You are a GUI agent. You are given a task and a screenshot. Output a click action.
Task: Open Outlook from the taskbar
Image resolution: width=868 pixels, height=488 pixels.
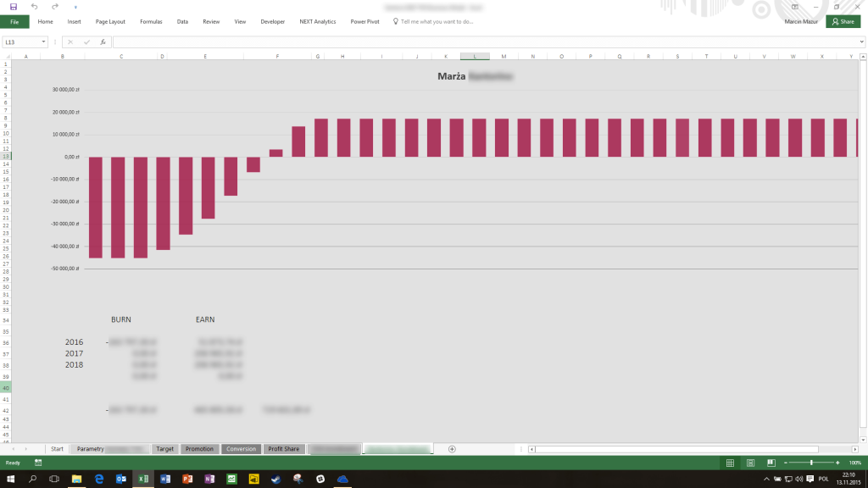pos(120,480)
